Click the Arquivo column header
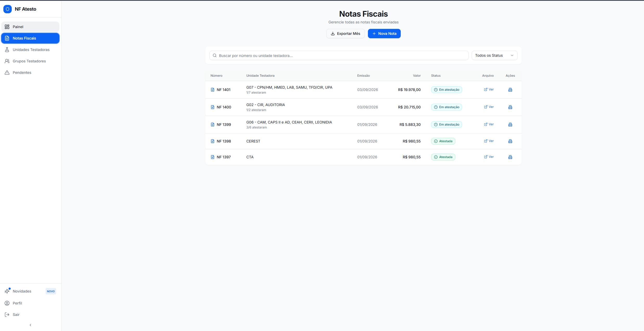Screen dimensions: 644x331 pyautogui.click(x=488, y=76)
